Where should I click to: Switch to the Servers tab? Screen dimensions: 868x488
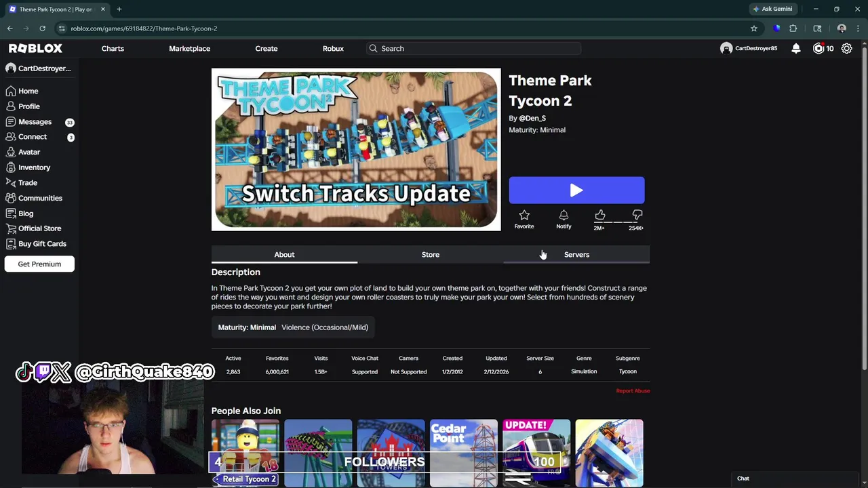click(576, 254)
